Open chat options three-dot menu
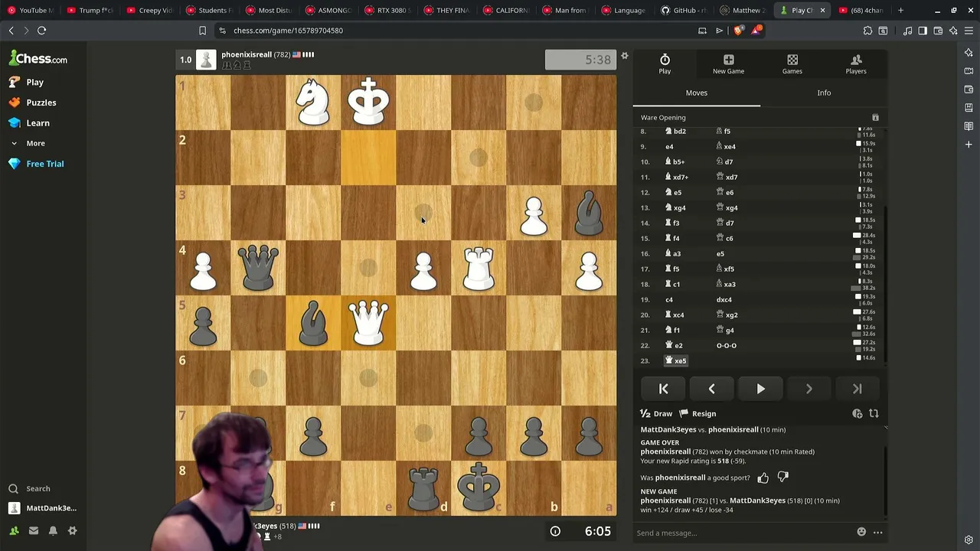 point(877,533)
